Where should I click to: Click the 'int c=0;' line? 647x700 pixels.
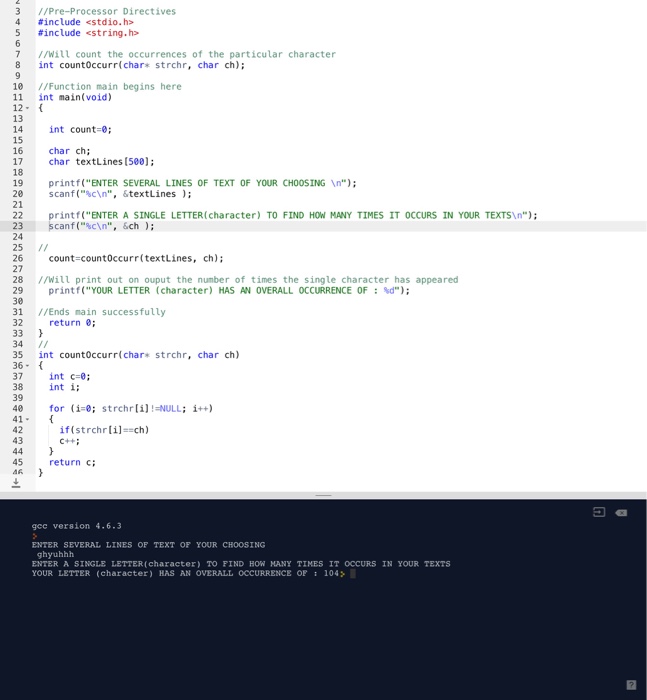[x=70, y=376]
